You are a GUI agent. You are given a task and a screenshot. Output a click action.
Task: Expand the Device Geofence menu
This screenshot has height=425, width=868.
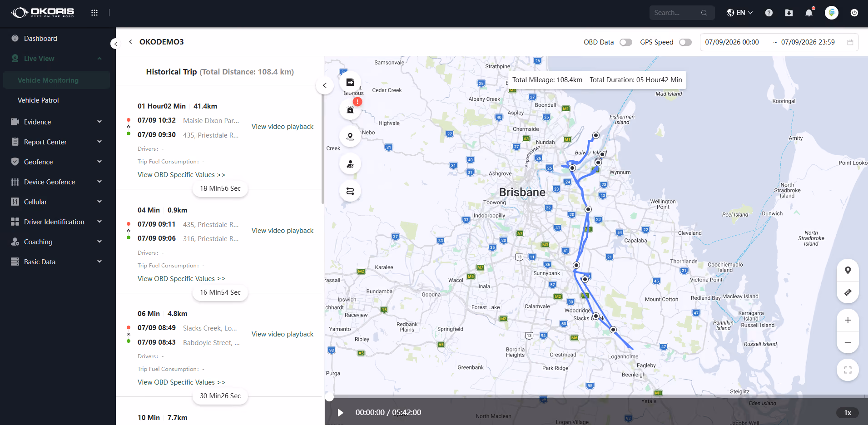point(58,182)
